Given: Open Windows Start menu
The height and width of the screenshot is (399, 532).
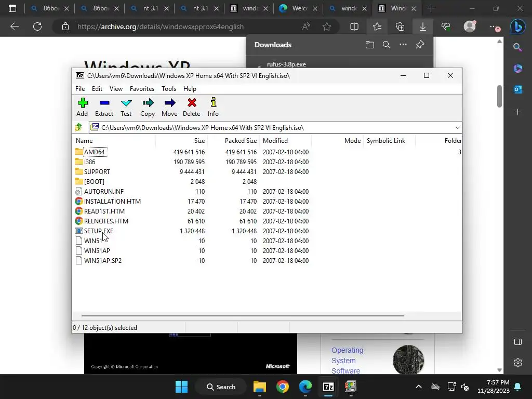Looking at the screenshot, I should (181, 387).
